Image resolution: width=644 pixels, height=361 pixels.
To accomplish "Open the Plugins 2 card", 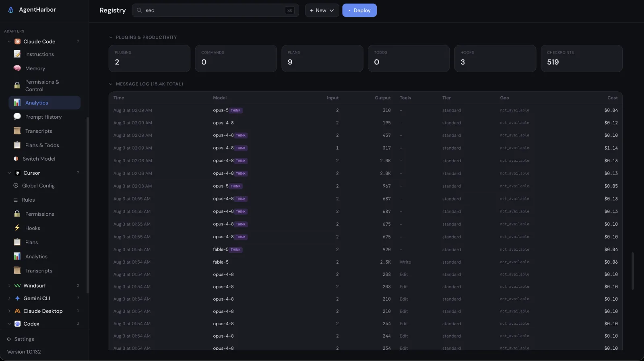I will tap(149, 58).
